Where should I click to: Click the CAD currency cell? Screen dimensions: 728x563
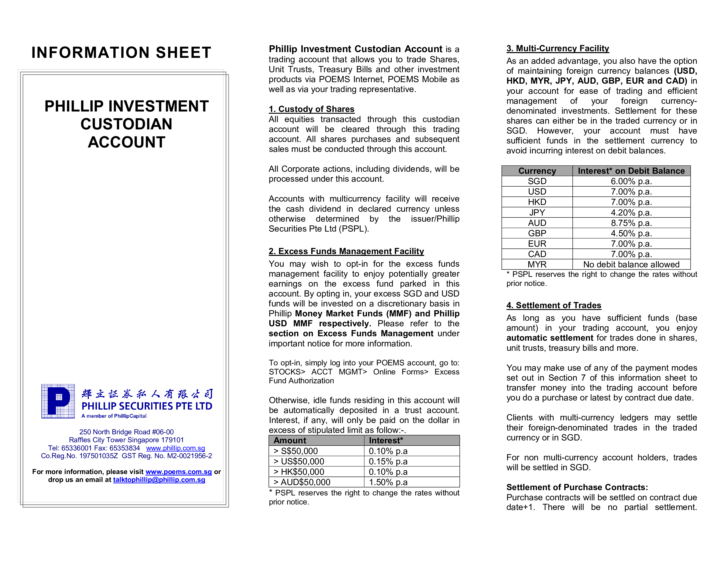(x=537, y=254)
